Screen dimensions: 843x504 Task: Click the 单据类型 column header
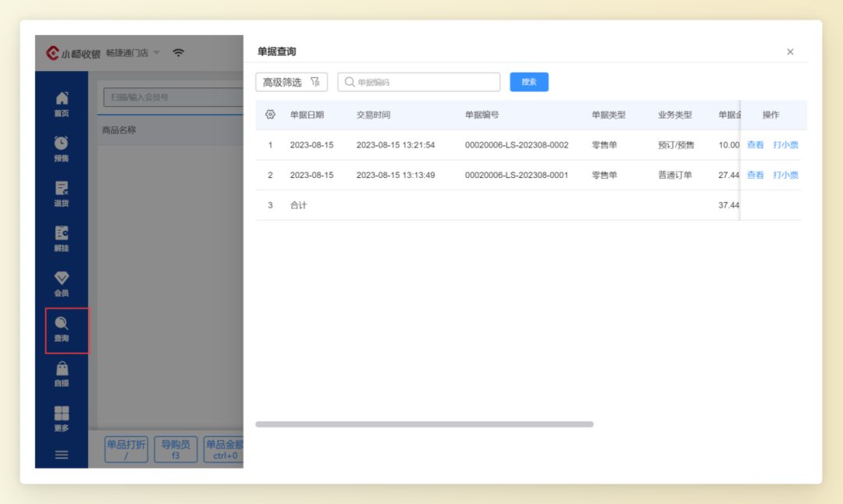[609, 115]
